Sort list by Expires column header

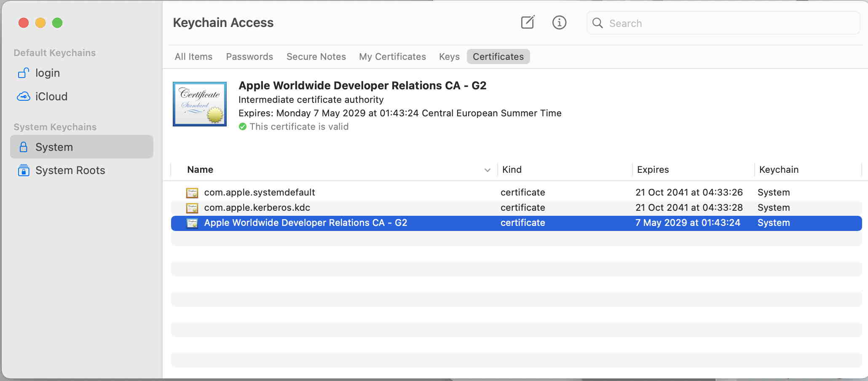[x=653, y=169]
